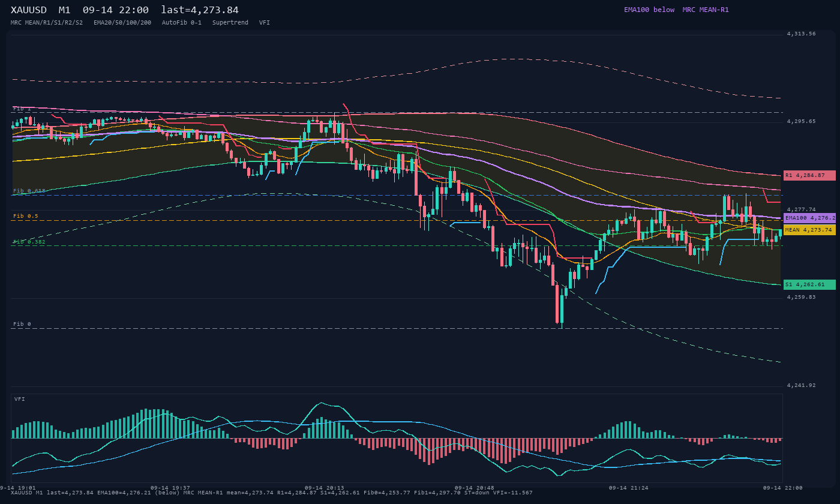Click the "EMA100 below" status label
Screen dimensions: 840x504
tap(649, 10)
